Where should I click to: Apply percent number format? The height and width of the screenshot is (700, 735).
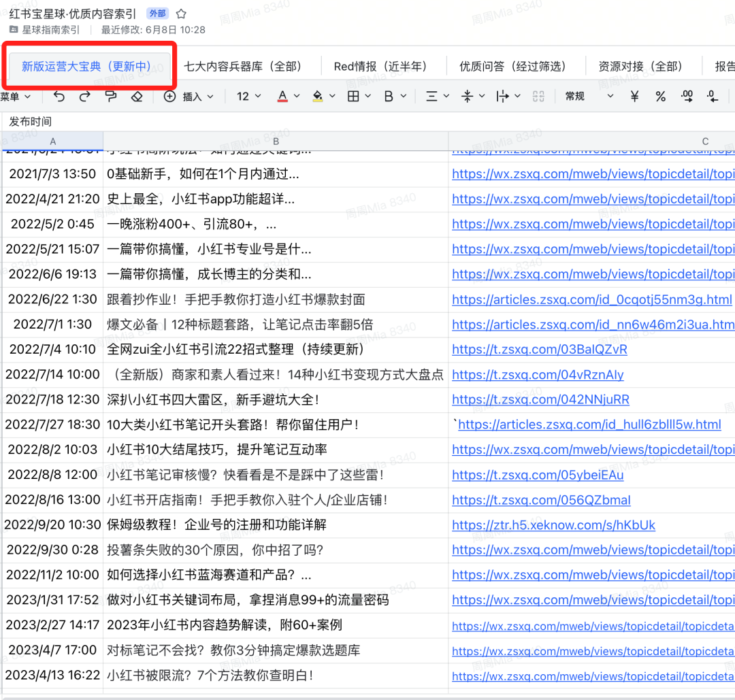coord(660,97)
